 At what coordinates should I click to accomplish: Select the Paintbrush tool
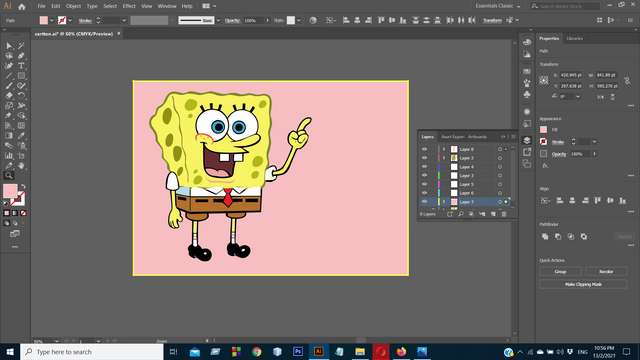9,86
